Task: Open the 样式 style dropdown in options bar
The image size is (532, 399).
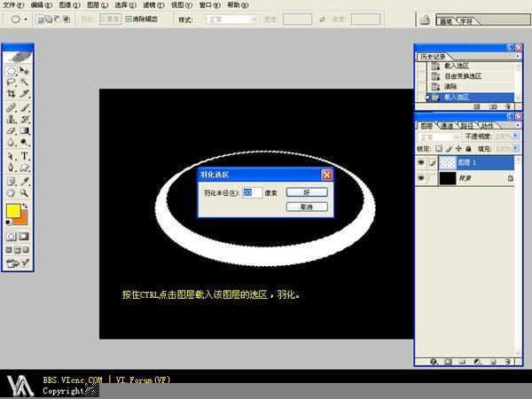Action: coord(232,20)
